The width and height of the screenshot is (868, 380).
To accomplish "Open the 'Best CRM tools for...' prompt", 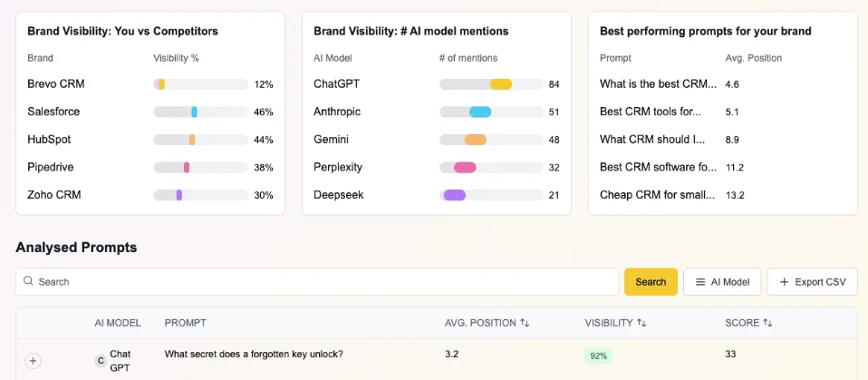I will tap(651, 112).
